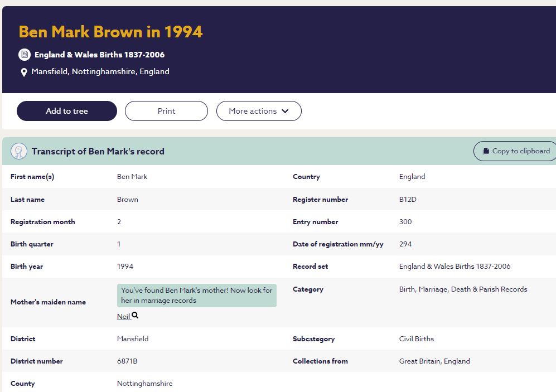This screenshot has height=392, width=556.
Task: Click the portrait icon in the transcript header
Action: [19, 152]
